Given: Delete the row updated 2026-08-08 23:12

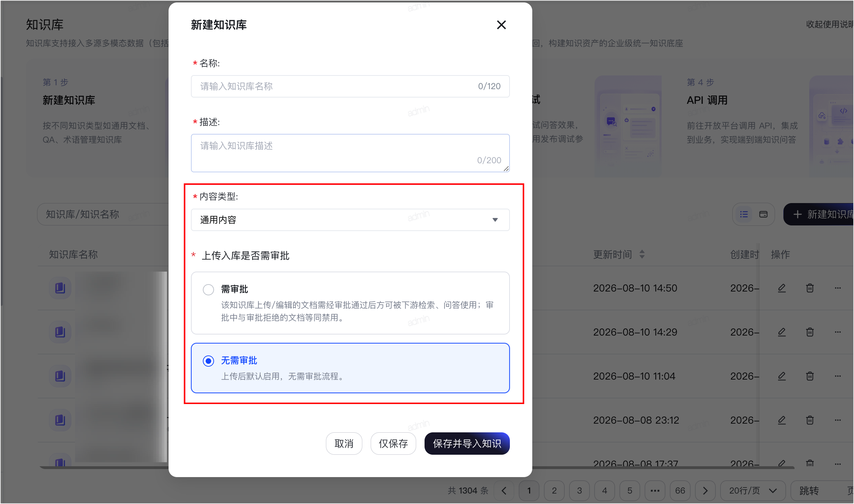Looking at the screenshot, I should click(810, 420).
